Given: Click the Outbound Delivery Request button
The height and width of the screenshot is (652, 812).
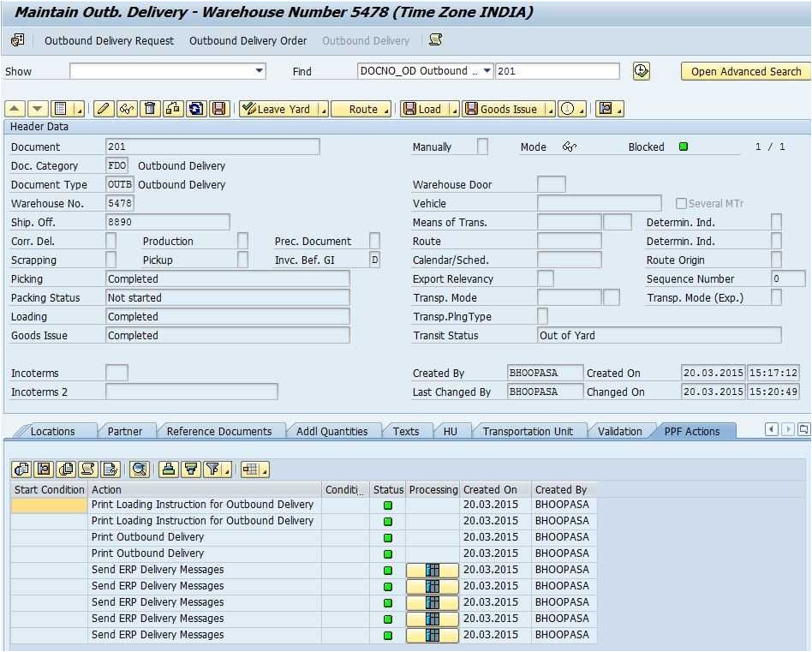Looking at the screenshot, I should click(x=110, y=40).
